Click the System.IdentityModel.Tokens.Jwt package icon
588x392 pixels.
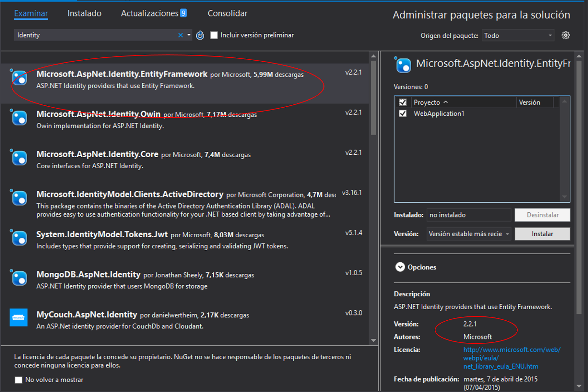pos(19,238)
